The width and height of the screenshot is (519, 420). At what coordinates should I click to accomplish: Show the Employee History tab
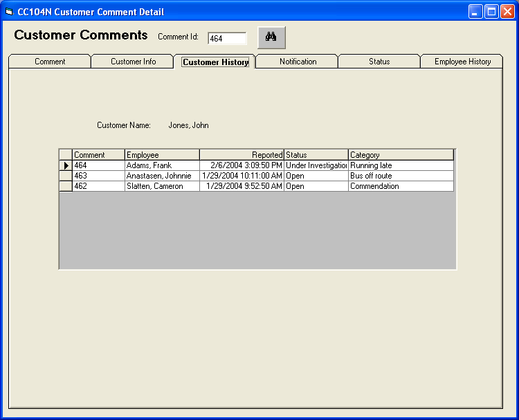point(462,62)
